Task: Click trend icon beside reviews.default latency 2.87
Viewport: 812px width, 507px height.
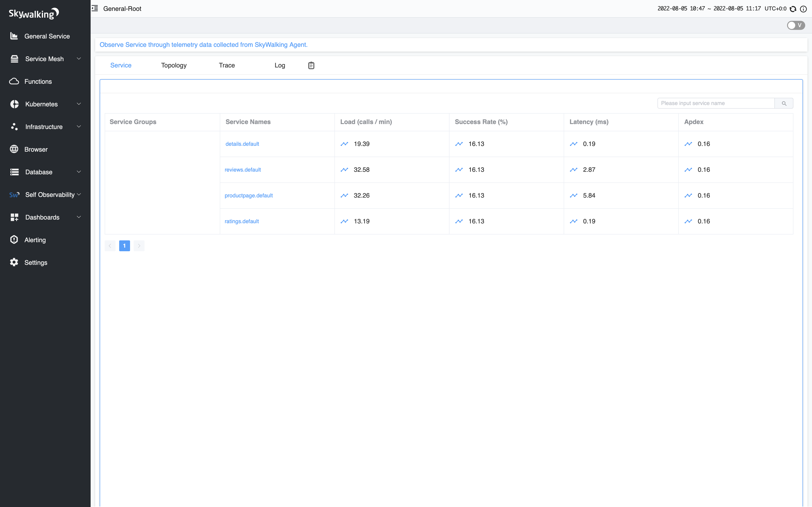Action: click(573, 170)
